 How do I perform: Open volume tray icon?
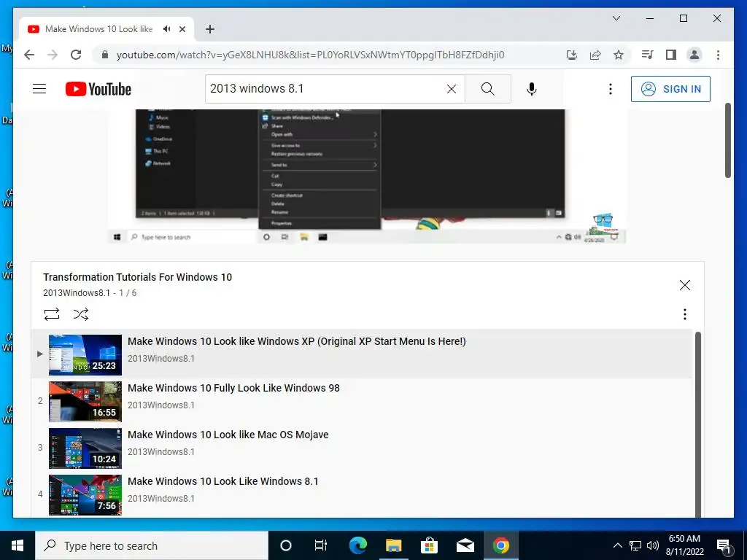(653, 545)
